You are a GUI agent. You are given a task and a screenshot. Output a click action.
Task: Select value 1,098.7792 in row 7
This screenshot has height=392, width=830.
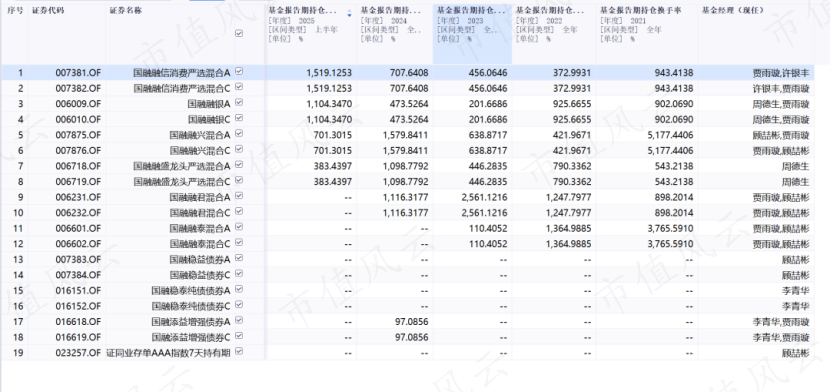tap(405, 166)
